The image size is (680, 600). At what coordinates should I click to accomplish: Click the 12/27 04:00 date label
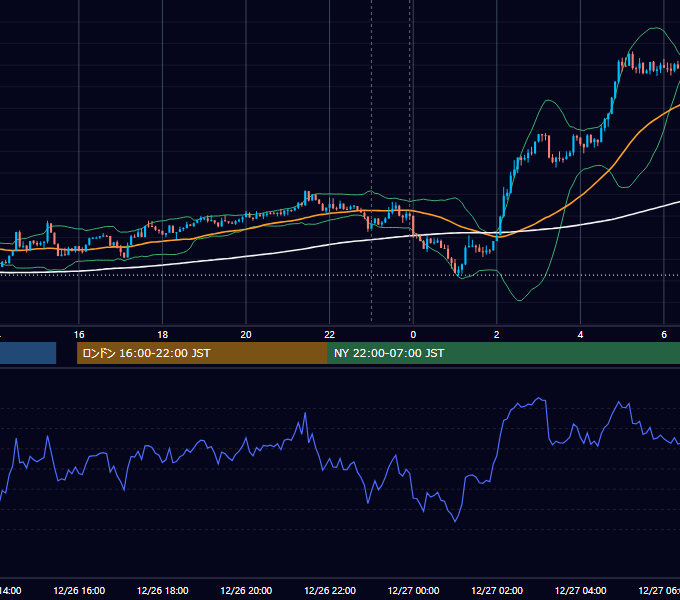[581, 590]
